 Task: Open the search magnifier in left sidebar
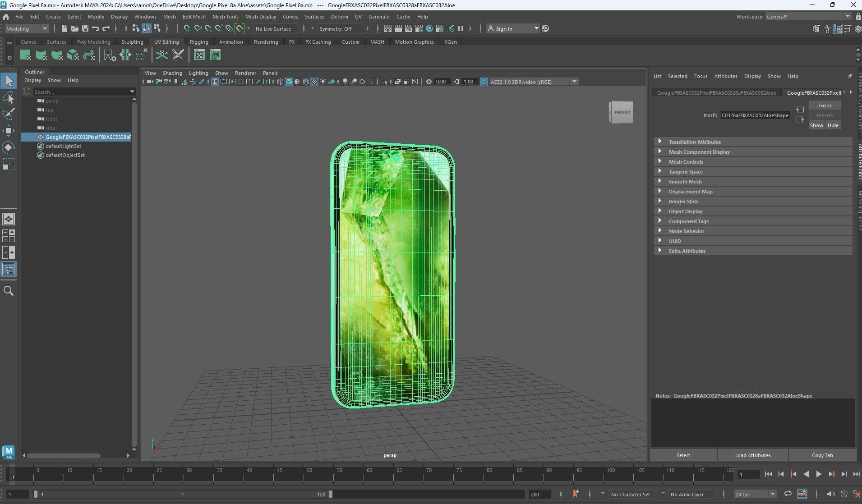pyautogui.click(x=9, y=291)
